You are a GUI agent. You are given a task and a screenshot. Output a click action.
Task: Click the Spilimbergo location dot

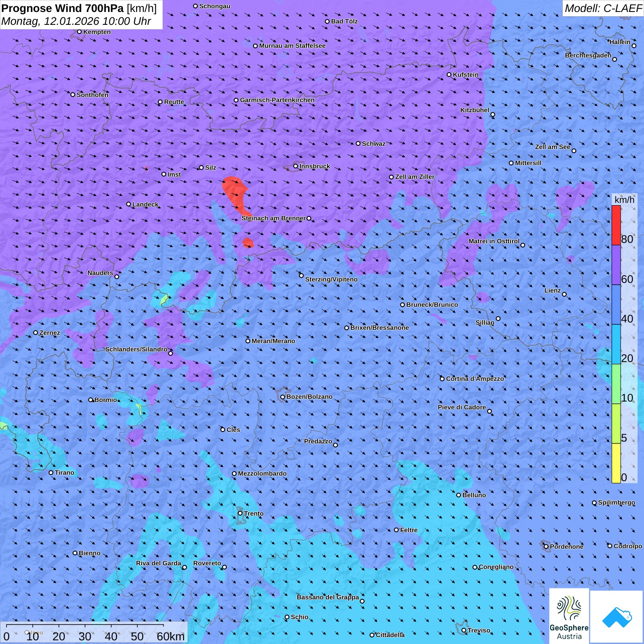pos(594,503)
